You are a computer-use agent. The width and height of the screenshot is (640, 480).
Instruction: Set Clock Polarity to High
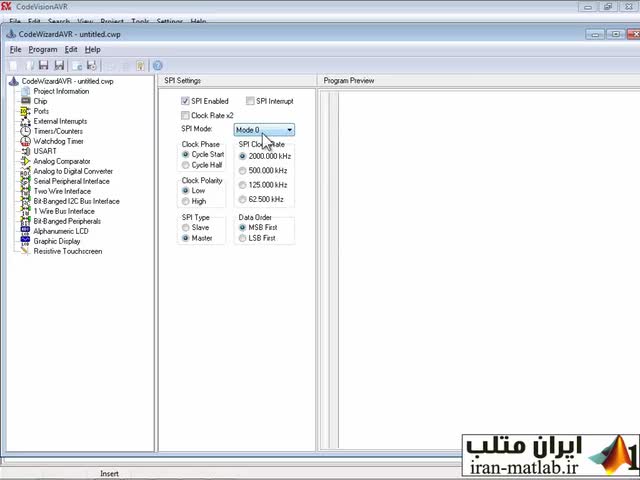pos(186,201)
